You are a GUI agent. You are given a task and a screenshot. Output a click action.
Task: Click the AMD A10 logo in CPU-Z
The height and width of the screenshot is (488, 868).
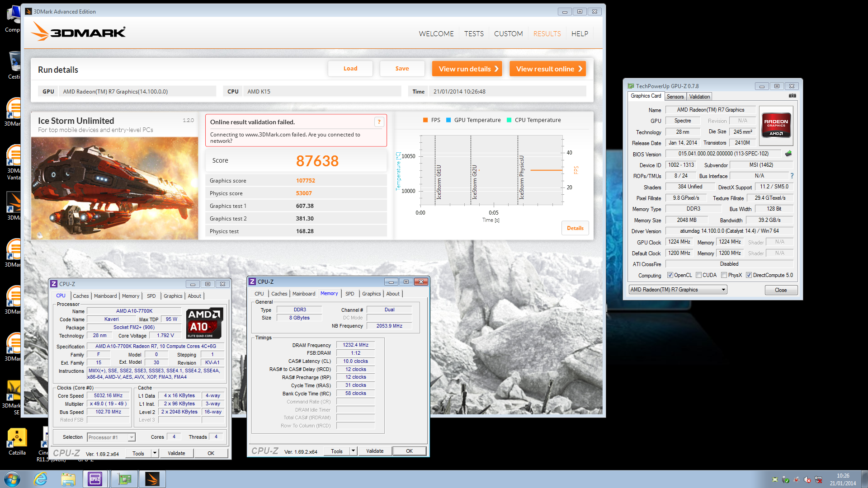coord(204,323)
